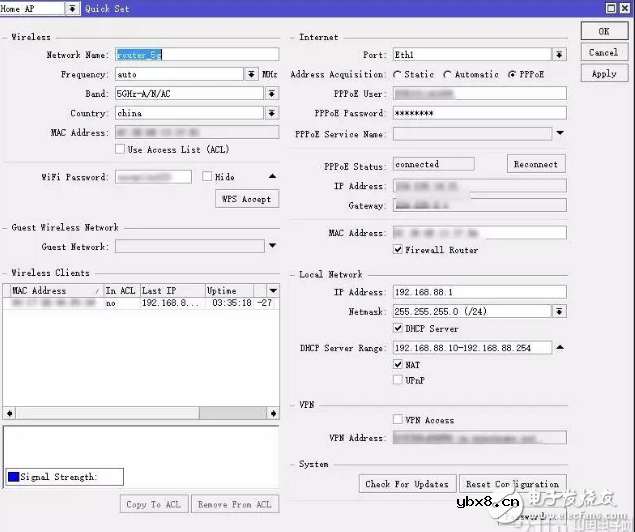
Task: Click the clients list scroll-right arrow
Action: (273, 413)
